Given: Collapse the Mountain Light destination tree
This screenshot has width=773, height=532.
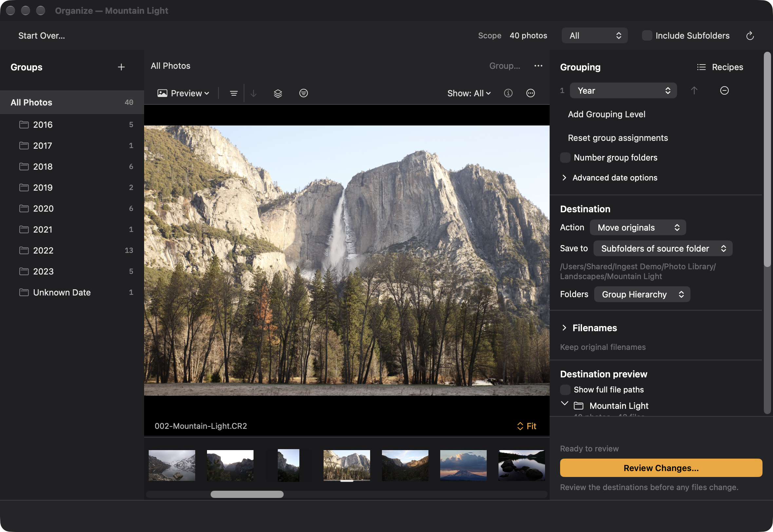Looking at the screenshot, I should [x=564, y=403].
